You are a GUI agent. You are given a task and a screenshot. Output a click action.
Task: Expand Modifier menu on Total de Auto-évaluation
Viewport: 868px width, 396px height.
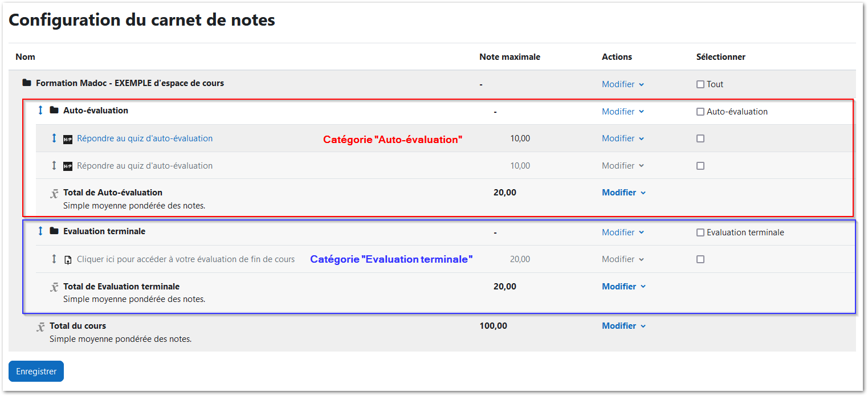pos(624,193)
